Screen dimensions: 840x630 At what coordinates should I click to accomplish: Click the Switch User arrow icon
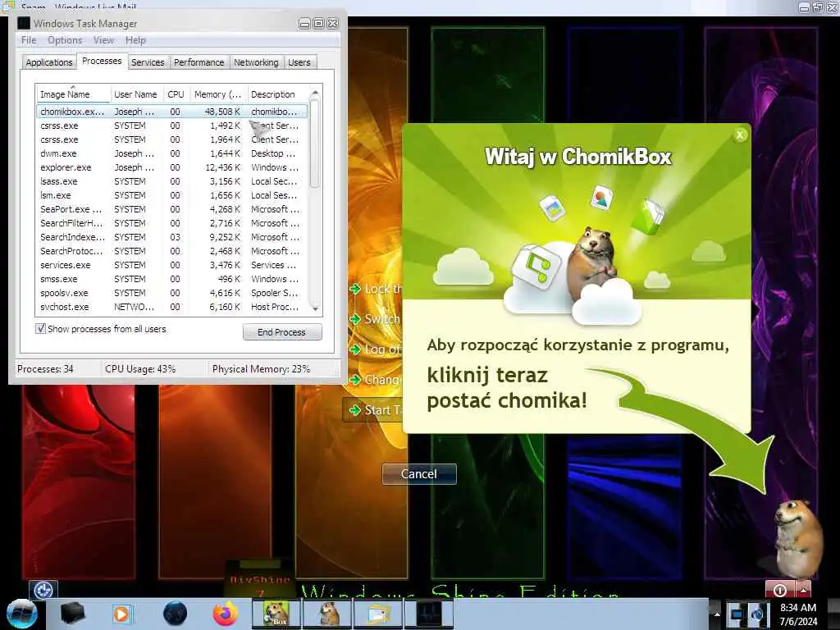tap(354, 319)
